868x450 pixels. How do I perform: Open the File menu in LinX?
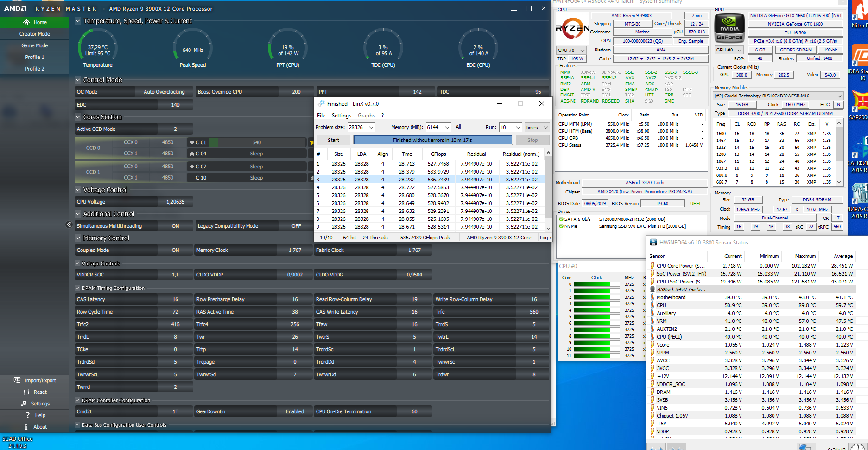tap(321, 116)
